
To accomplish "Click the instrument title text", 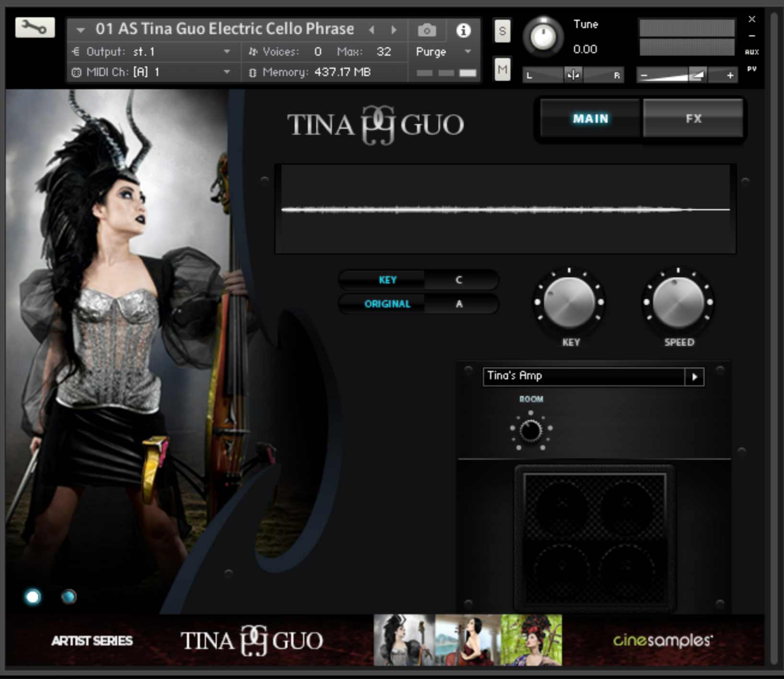I will [224, 29].
